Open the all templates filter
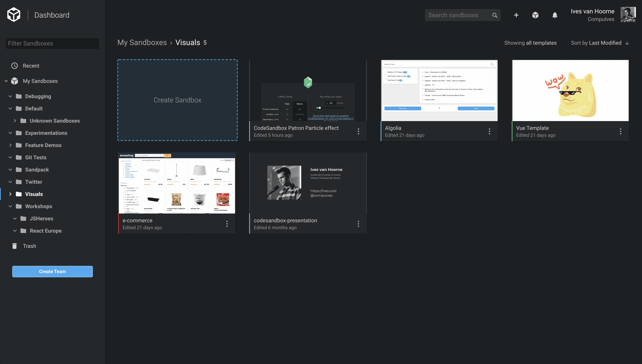 coord(541,43)
